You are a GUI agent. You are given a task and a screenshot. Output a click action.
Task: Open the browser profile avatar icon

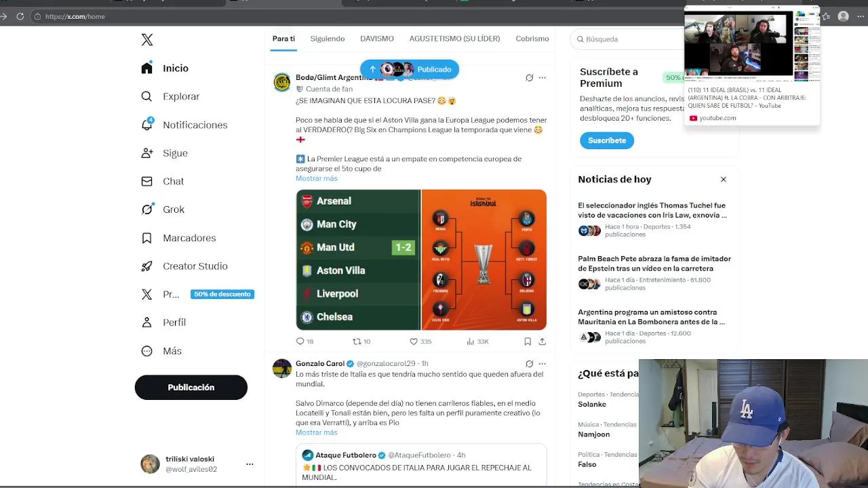click(x=843, y=16)
